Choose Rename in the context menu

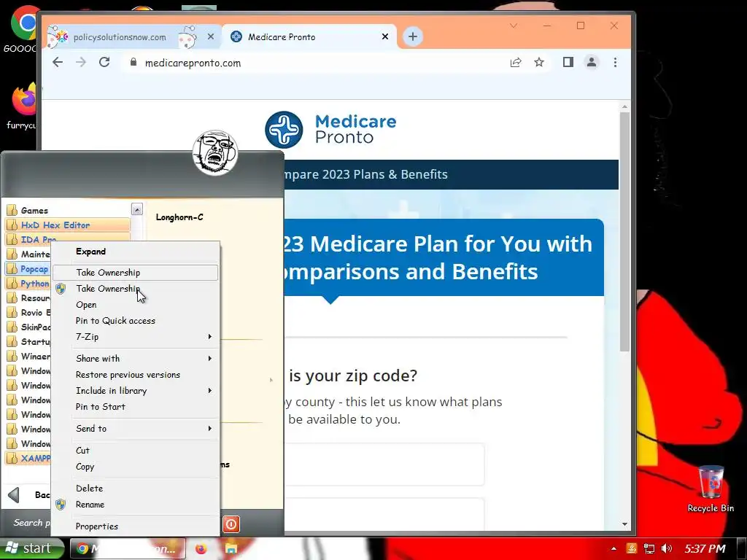click(135, 505)
